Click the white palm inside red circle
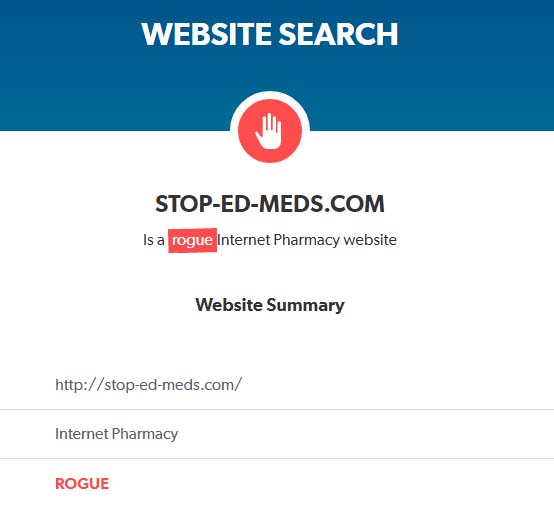Screen dimensions: 554x510 tap(269, 130)
